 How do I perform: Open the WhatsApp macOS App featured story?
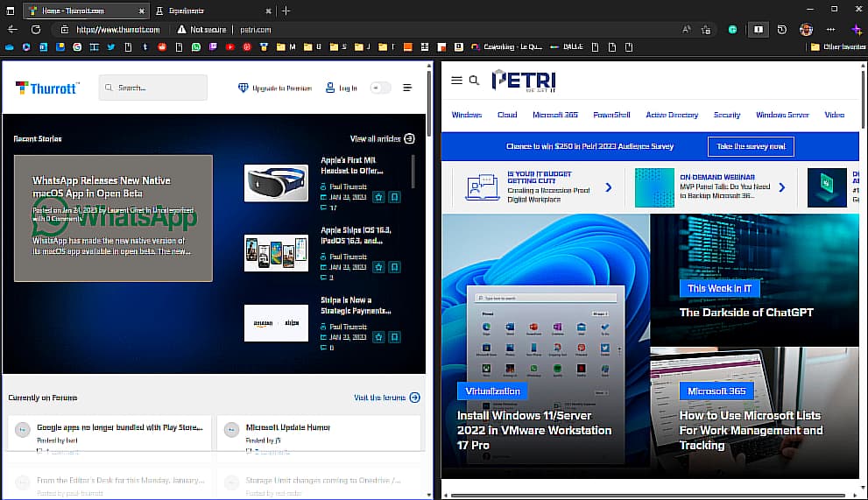pos(113,218)
